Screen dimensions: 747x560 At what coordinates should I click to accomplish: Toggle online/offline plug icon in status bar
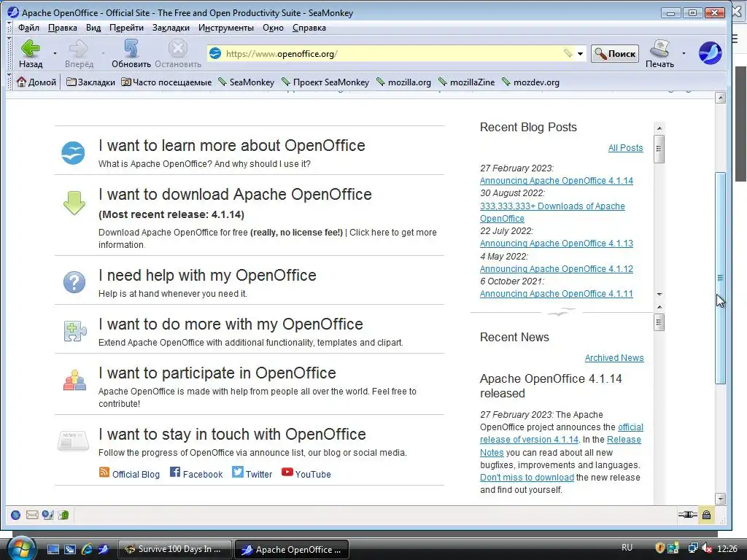(687, 514)
